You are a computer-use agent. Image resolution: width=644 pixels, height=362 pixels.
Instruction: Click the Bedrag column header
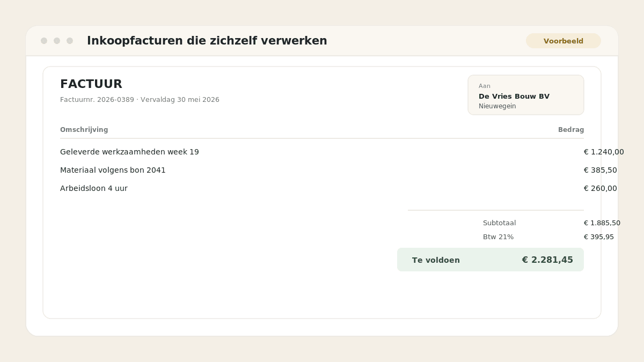(571, 130)
